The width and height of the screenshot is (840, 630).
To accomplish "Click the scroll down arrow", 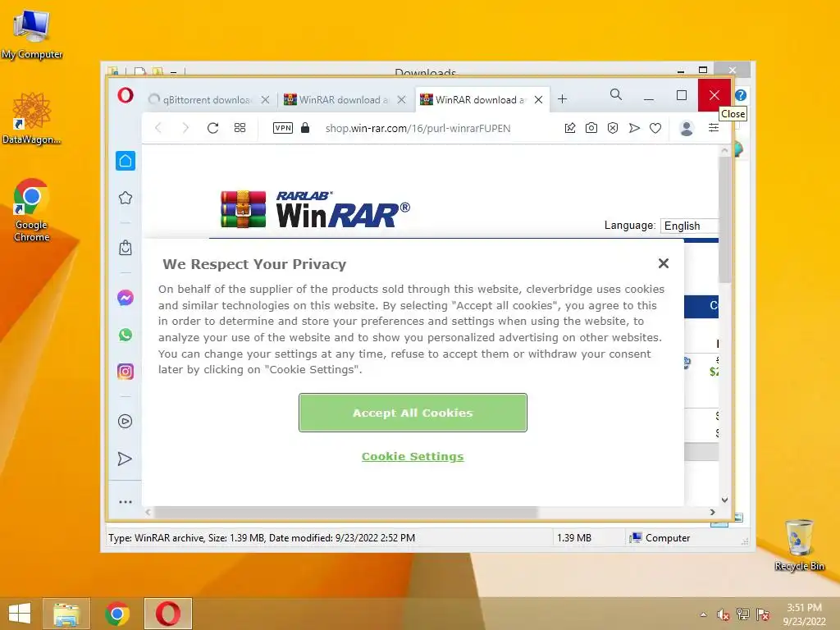I will [724, 500].
